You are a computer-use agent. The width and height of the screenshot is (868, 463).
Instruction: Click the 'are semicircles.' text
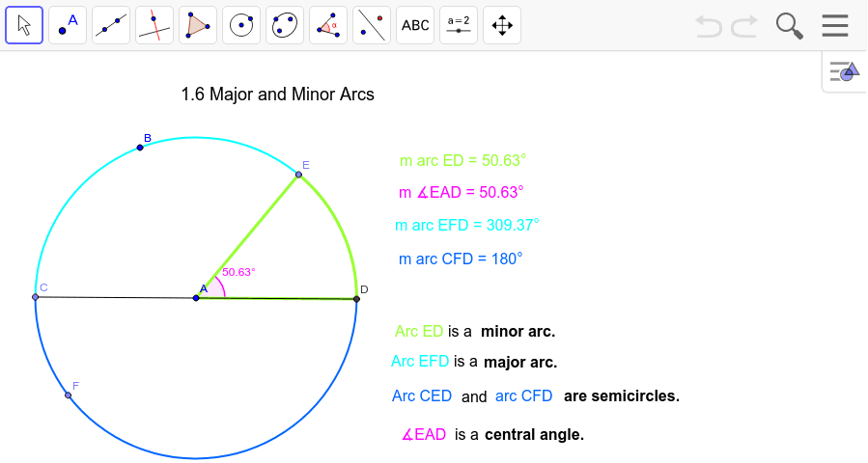coord(621,396)
